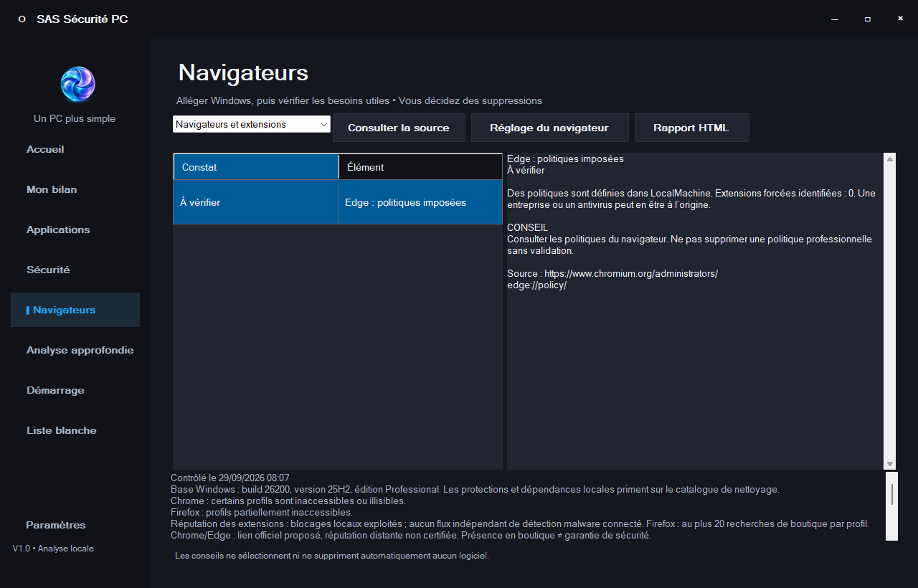This screenshot has height=588, width=918.
Task: Open the Mon bilan page
Action: [x=52, y=189]
